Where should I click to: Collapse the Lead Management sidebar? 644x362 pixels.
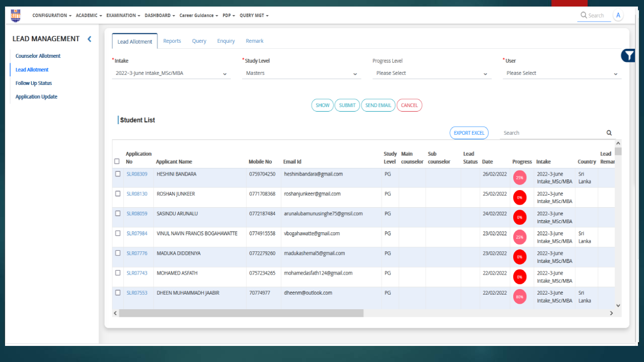point(89,39)
